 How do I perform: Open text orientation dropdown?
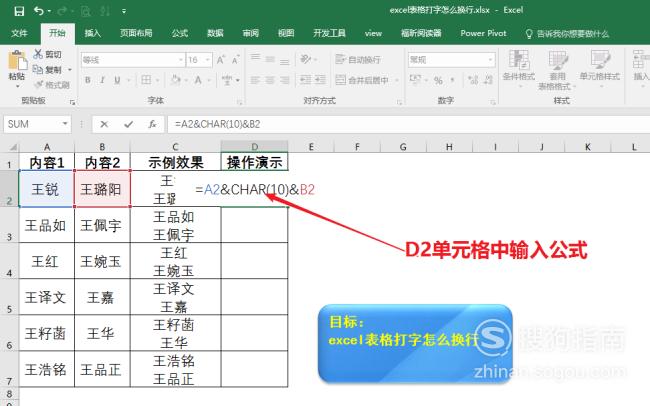tap(308, 59)
